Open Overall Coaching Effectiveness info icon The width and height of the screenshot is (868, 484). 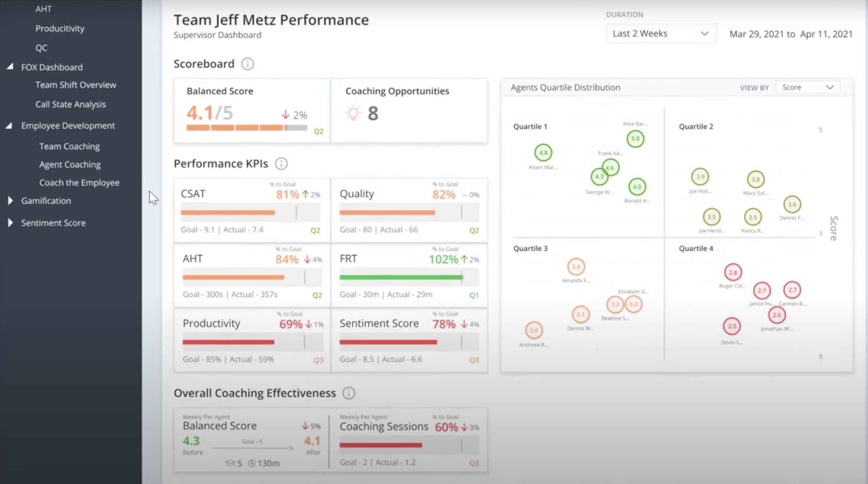349,393
